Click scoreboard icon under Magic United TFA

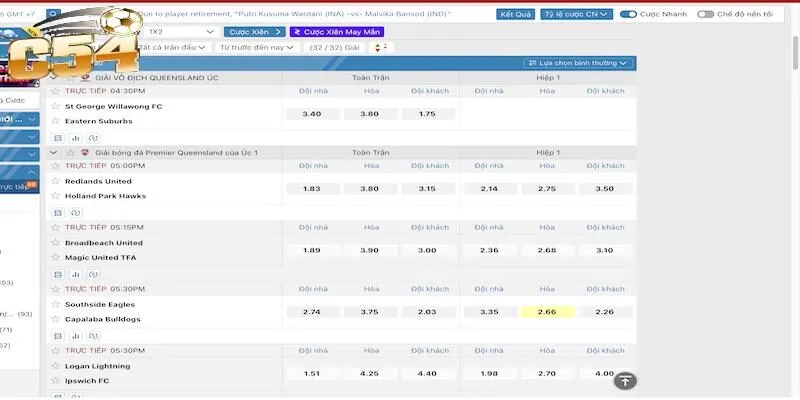[x=58, y=274]
